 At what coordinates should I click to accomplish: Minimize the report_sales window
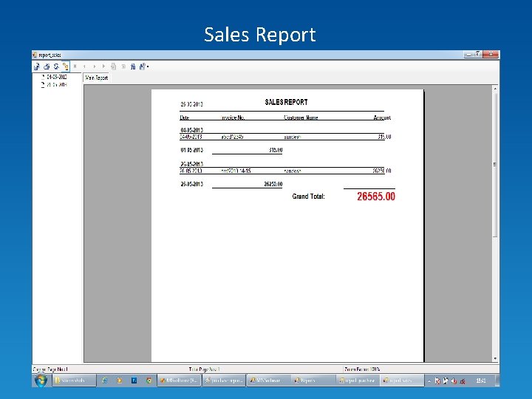point(468,54)
